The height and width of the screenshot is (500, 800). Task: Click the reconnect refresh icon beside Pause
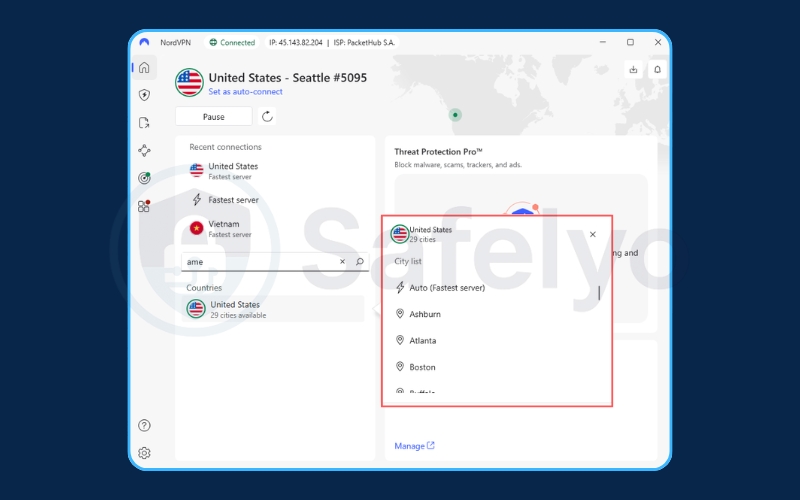pyautogui.click(x=267, y=116)
